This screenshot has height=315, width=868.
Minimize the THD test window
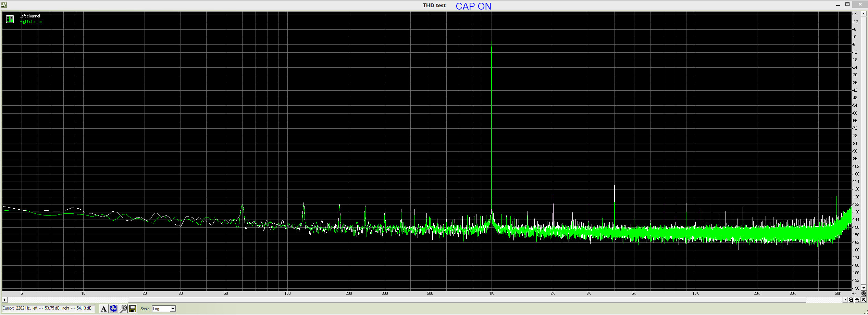(x=838, y=5)
